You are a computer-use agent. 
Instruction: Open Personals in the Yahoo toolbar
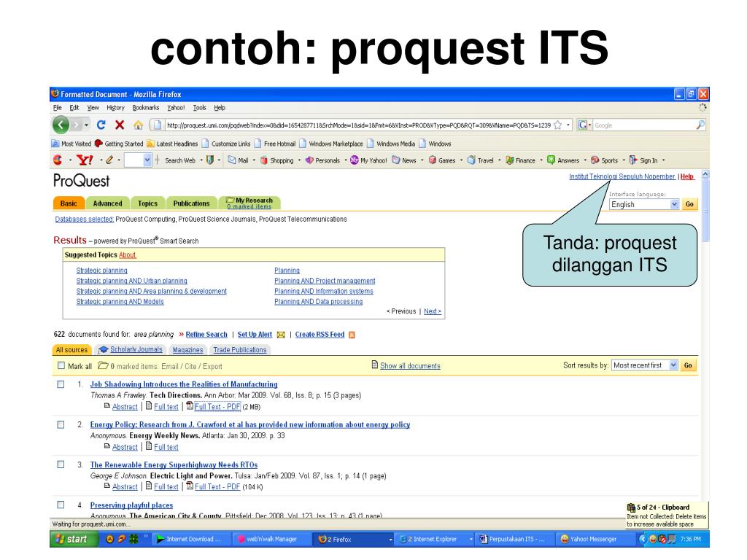[x=322, y=160]
